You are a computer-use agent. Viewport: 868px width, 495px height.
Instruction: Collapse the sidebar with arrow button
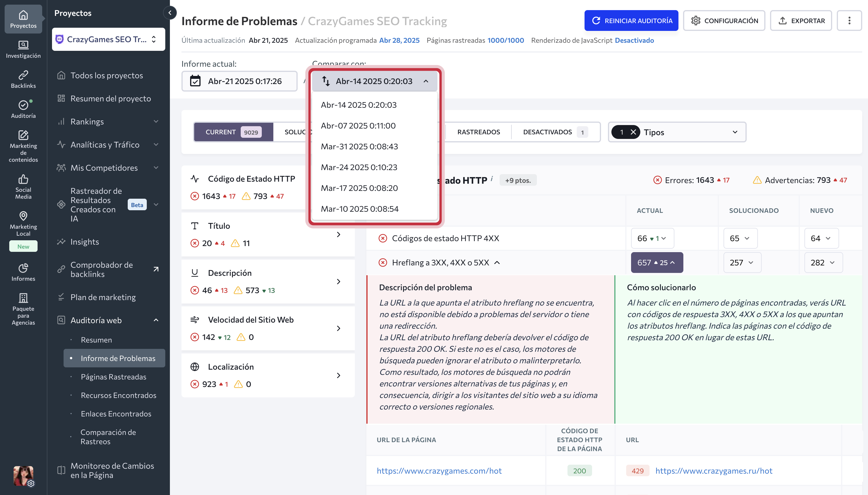tap(170, 13)
